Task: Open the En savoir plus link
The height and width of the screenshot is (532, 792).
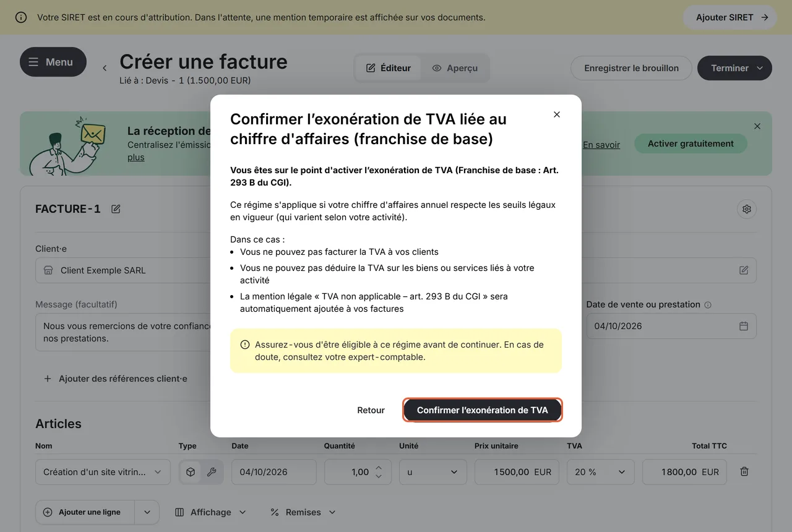Action: 601,145
